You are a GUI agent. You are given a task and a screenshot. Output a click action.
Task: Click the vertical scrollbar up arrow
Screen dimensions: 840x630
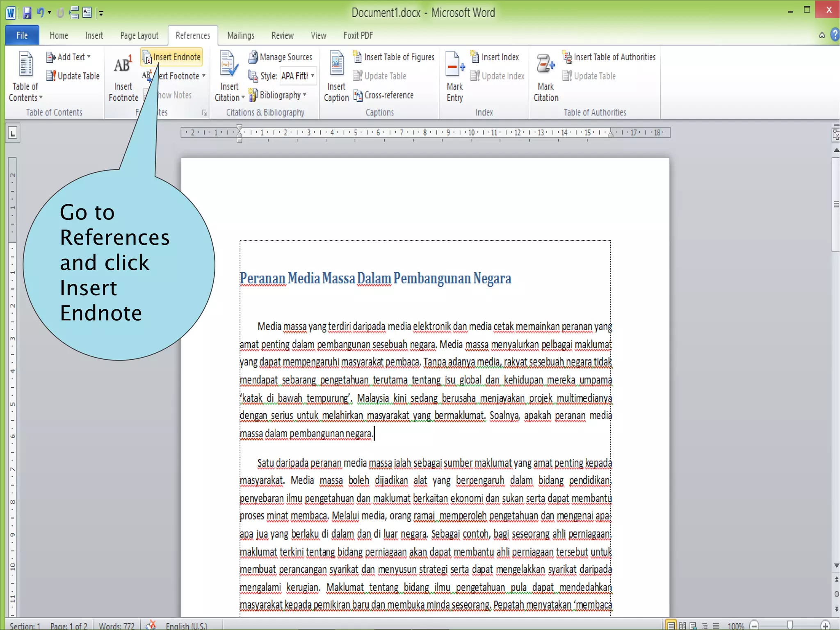point(836,151)
